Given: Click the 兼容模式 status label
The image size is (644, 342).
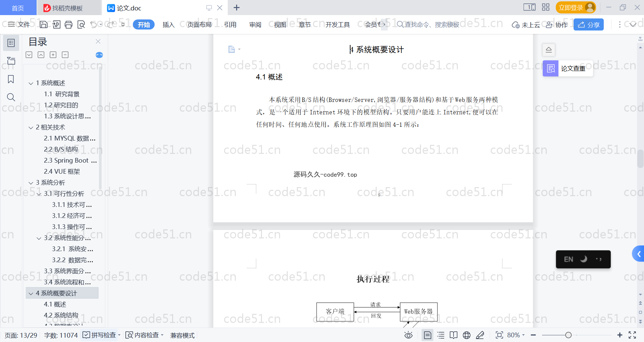Looking at the screenshot, I should pos(182,335).
